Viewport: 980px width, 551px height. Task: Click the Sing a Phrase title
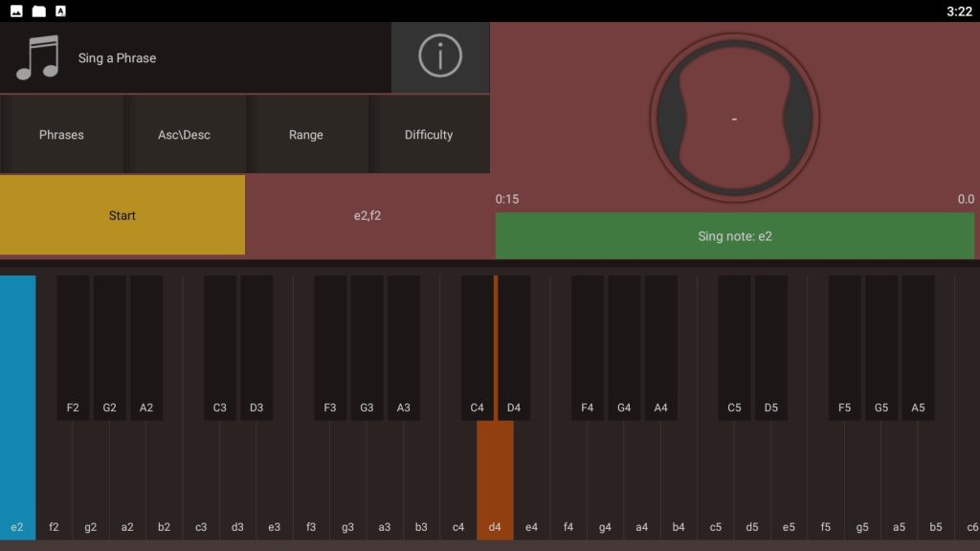click(117, 58)
